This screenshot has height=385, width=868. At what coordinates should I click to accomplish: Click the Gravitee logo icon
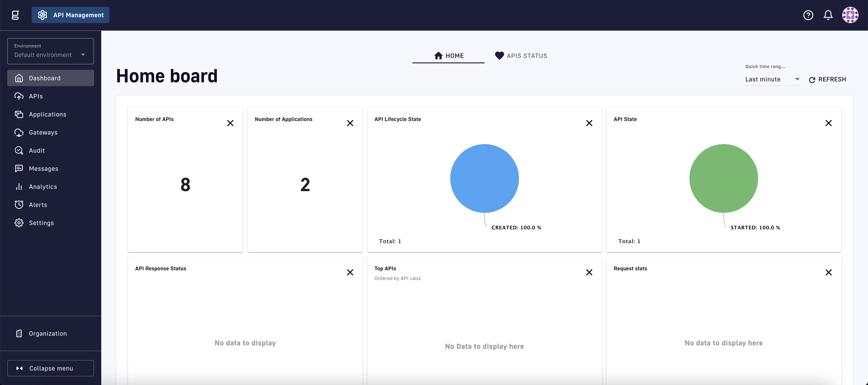(15, 15)
